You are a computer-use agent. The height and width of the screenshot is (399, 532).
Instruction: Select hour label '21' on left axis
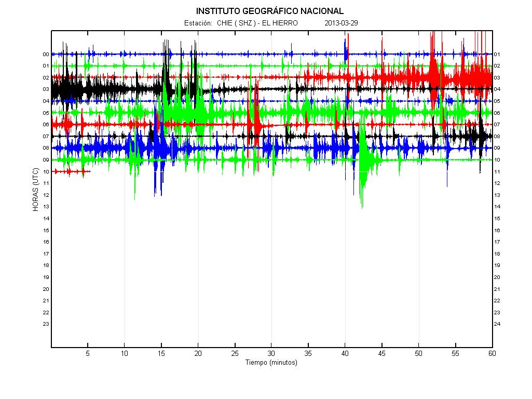point(46,301)
